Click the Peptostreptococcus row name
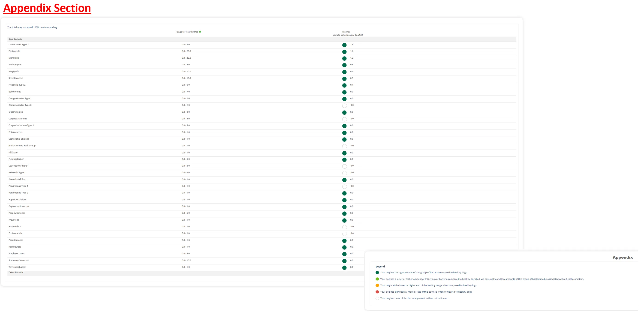 point(19,207)
